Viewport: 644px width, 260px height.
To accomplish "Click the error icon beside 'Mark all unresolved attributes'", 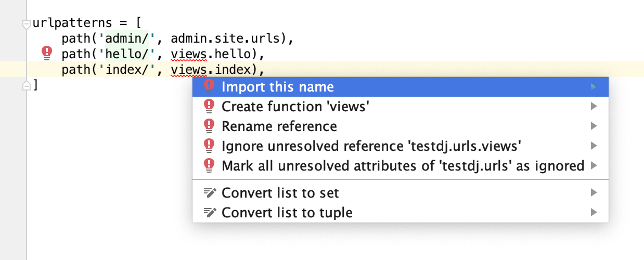I will tap(209, 166).
